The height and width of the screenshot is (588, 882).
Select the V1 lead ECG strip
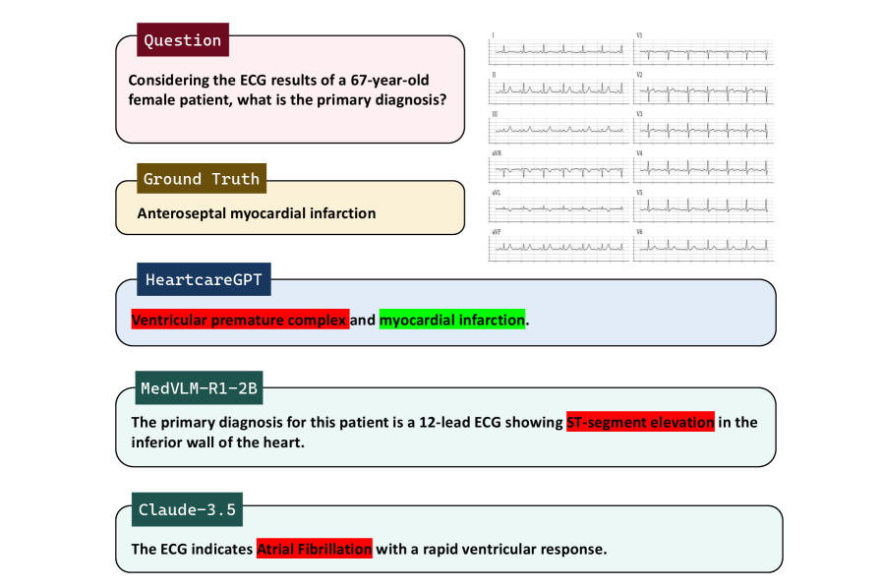[x=704, y=51]
